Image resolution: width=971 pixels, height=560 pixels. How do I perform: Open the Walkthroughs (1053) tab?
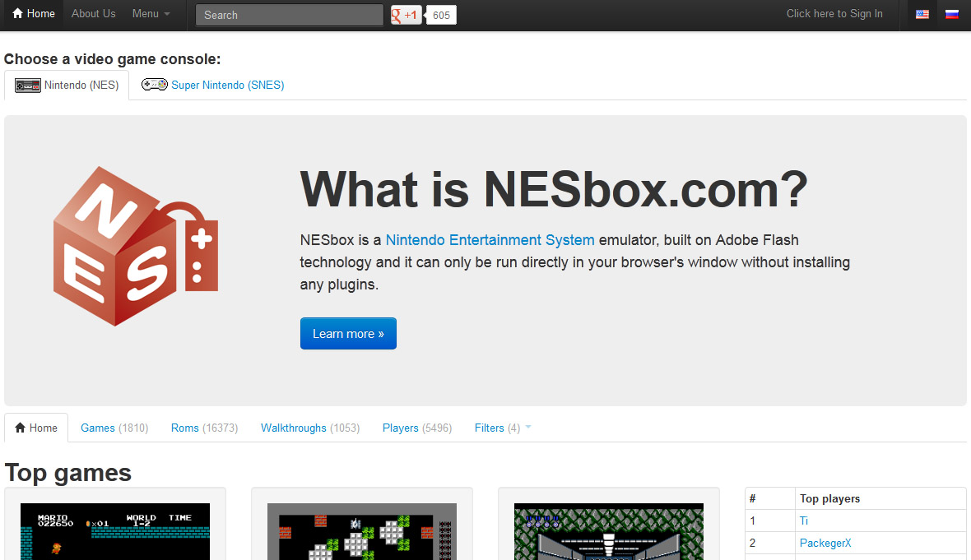[310, 428]
